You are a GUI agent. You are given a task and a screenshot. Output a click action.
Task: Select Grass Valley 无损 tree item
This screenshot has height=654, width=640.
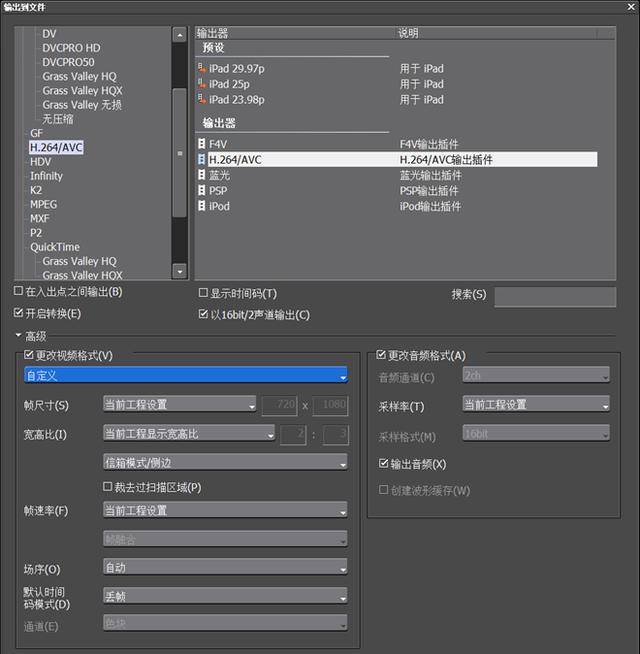coord(82,105)
